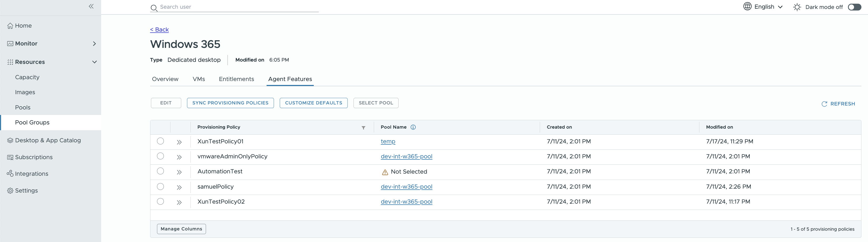The image size is (868, 242).
Task: Click the search magnifier icon
Action: pyautogui.click(x=154, y=8)
